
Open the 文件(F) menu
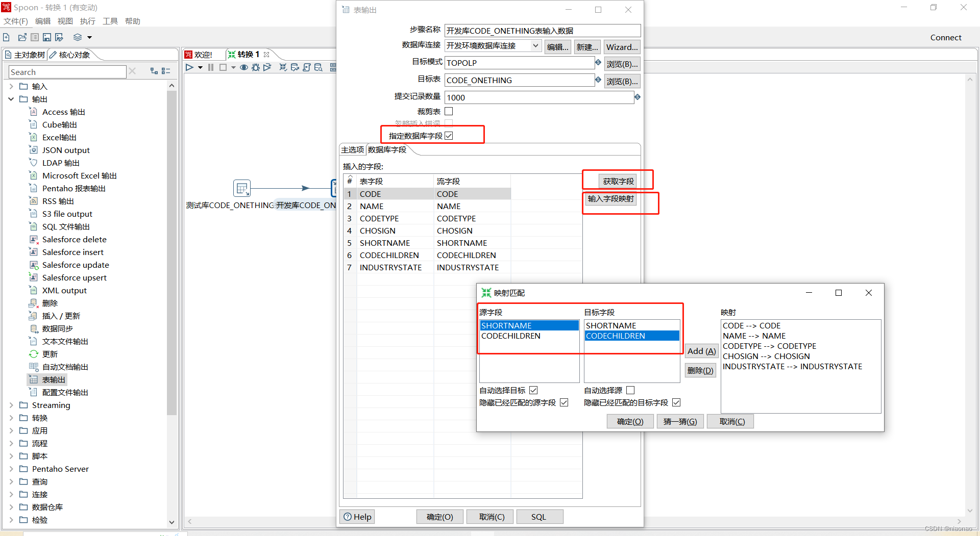(x=16, y=21)
